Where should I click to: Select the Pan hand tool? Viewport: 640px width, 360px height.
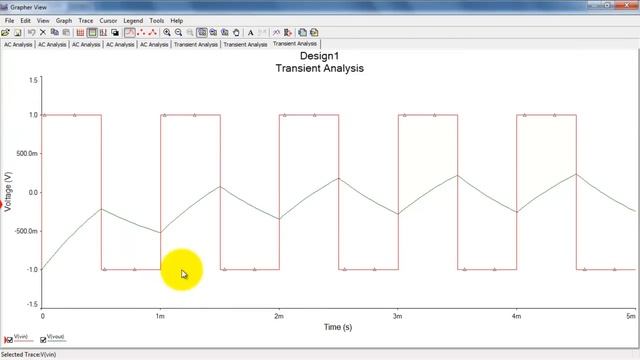(x=236, y=33)
